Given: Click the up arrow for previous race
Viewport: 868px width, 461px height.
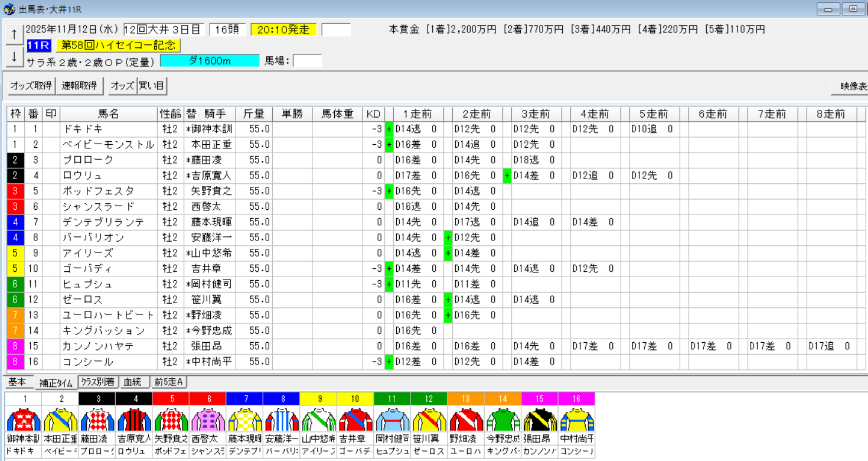Looking at the screenshot, I should 14,35.
